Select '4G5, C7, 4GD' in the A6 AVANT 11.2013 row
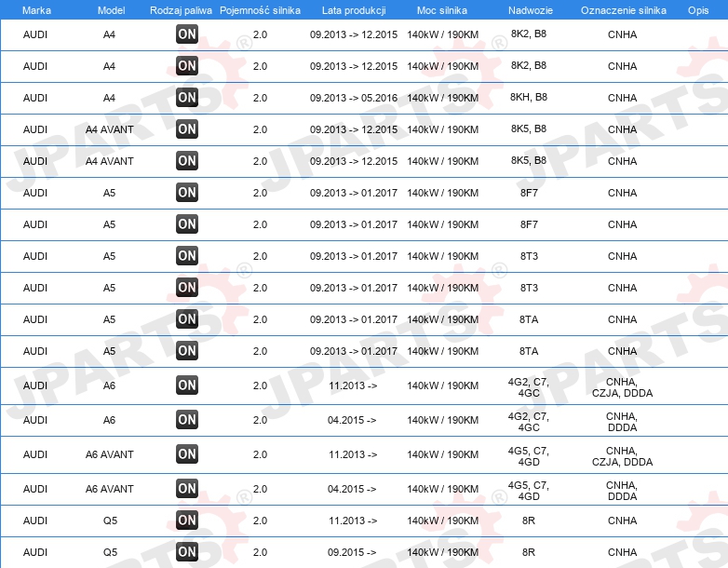Image resolution: width=728 pixels, height=568 pixels. [x=529, y=456]
